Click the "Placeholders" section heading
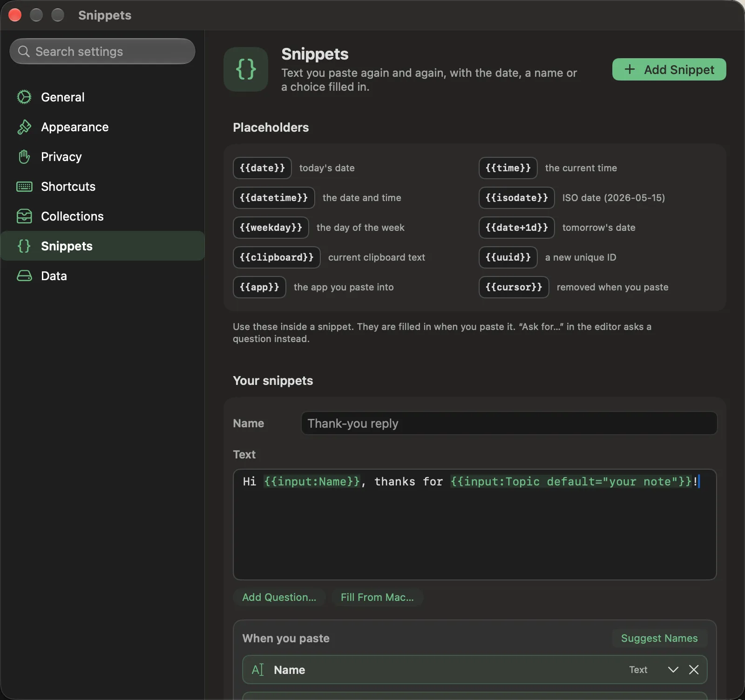 click(271, 128)
